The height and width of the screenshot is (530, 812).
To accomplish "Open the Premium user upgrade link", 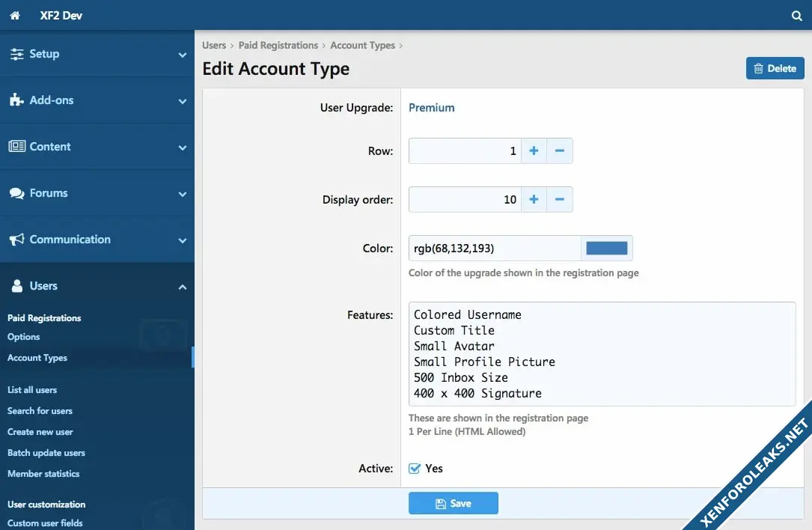I will point(431,108).
